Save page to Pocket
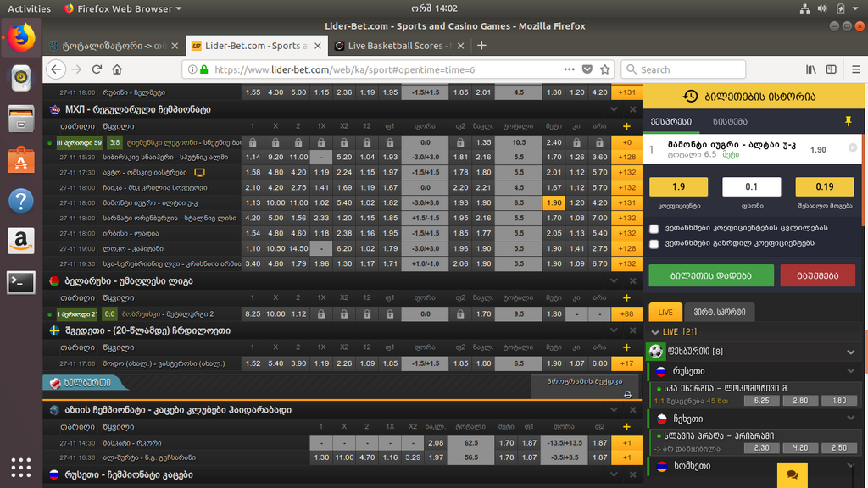 [x=587, y=69]
